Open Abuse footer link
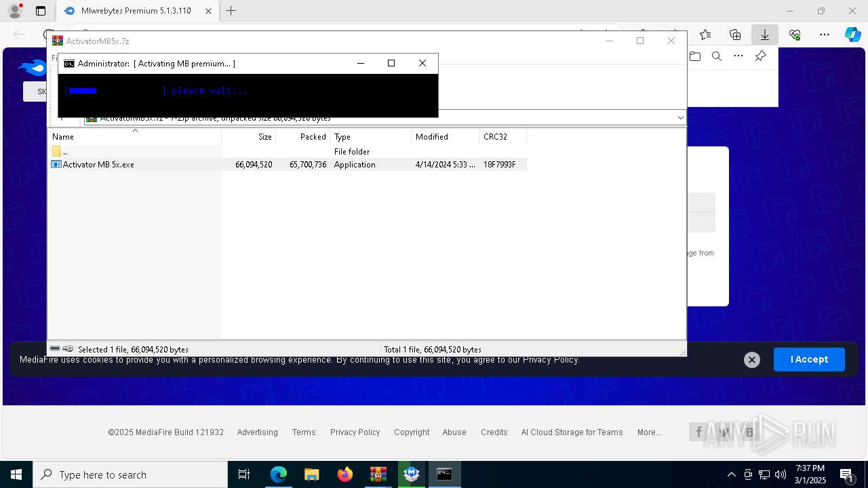 tap(454, 432)
